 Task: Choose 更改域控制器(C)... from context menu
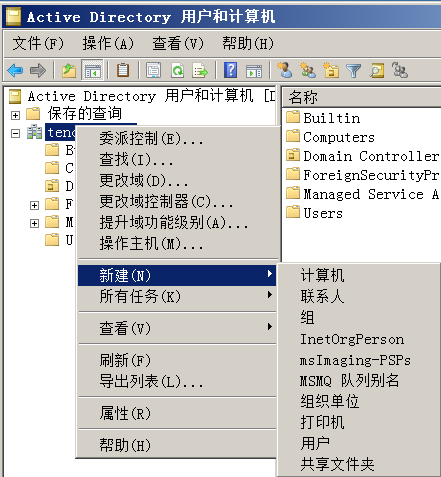click(177, 201)
